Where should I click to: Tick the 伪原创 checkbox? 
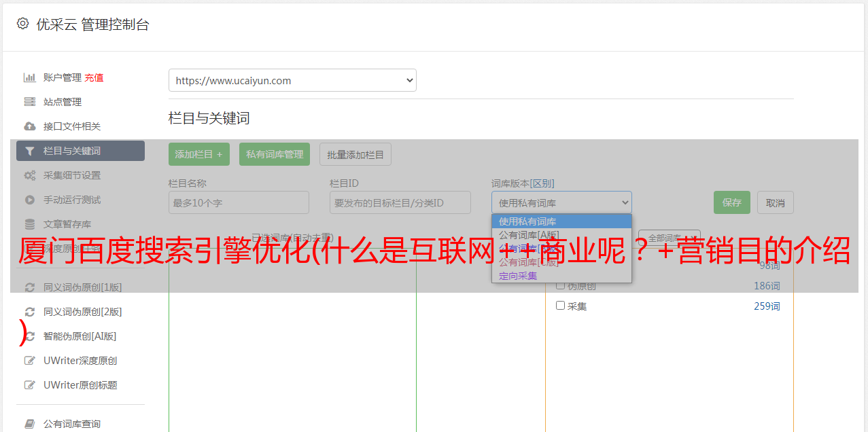(561, 286)
